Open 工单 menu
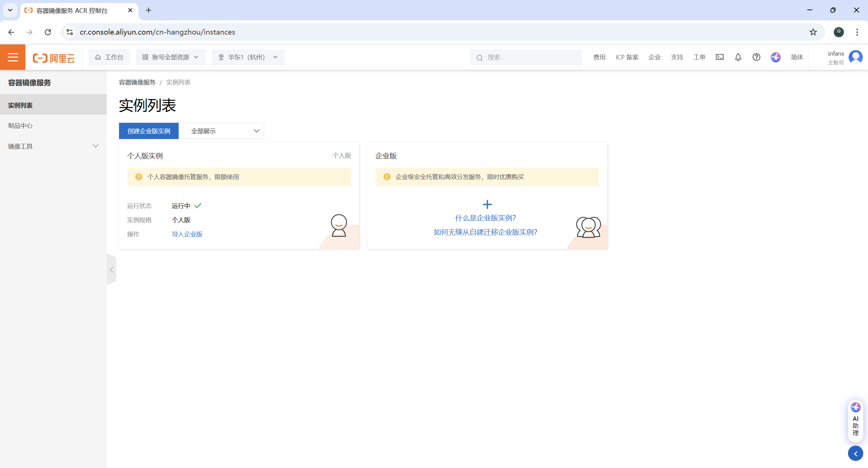868x468 pixels. pos(699,57)
